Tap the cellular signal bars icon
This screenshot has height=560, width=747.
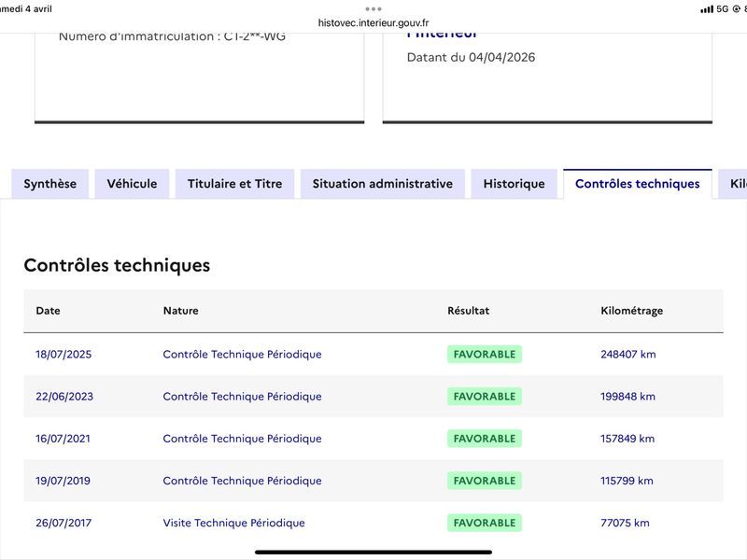pyautogui.click(x=706, y=9)
